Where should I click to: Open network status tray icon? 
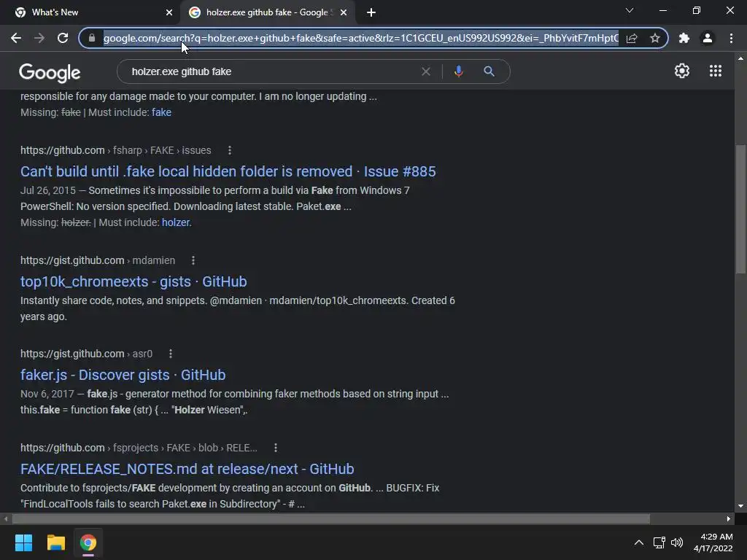pyautogui.click(x=659, y=542)
